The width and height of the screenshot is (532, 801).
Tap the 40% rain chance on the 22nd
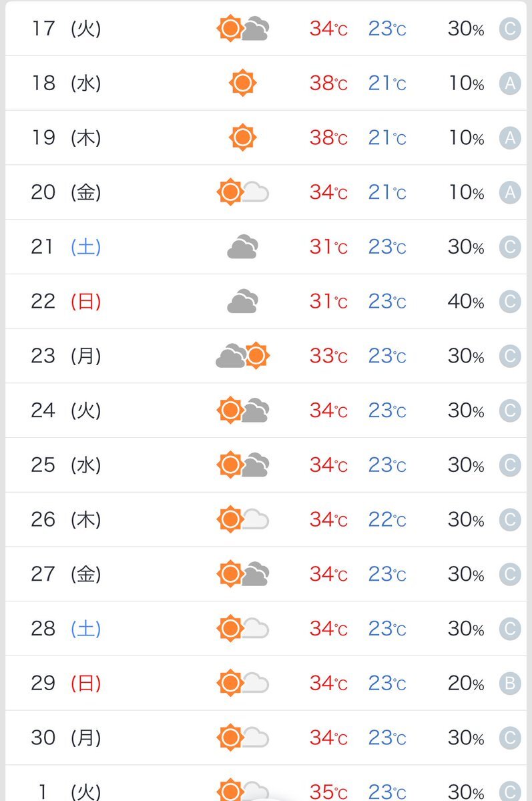[x=466, y=302]
